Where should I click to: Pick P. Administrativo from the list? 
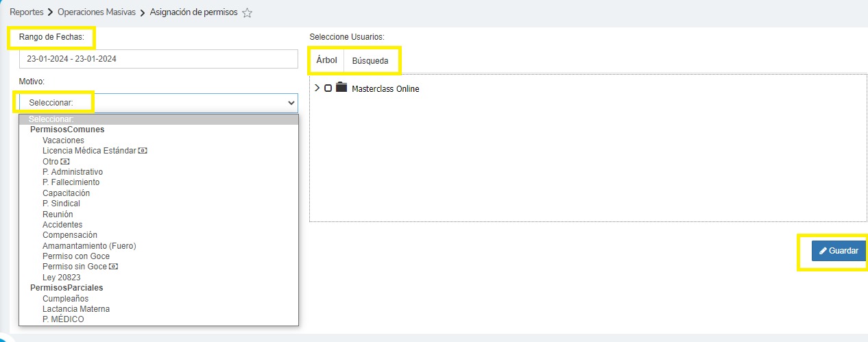(72, 172)
